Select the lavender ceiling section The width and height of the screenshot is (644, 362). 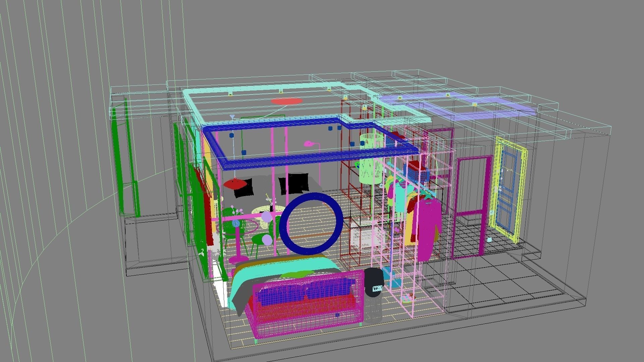[x=456, y=107]
